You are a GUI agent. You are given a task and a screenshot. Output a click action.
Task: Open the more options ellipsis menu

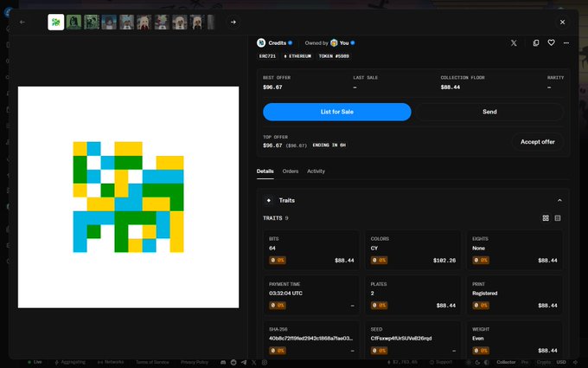click(x=566, y=43)
